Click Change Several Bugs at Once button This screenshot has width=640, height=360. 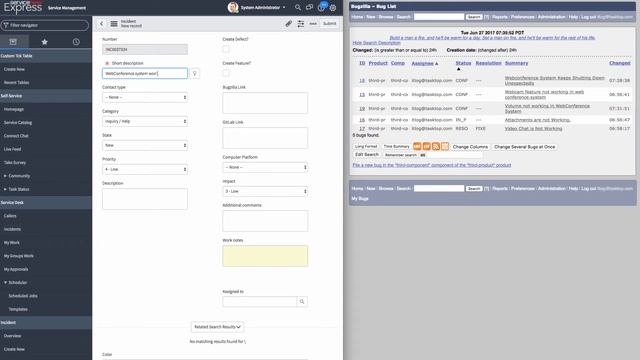pos(524,147)
